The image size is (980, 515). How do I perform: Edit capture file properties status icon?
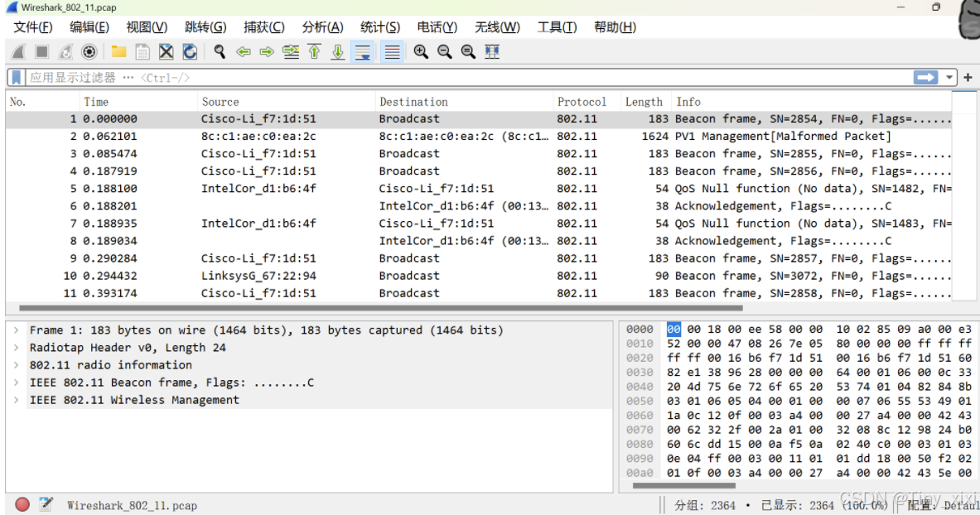[x=46, y=504]
